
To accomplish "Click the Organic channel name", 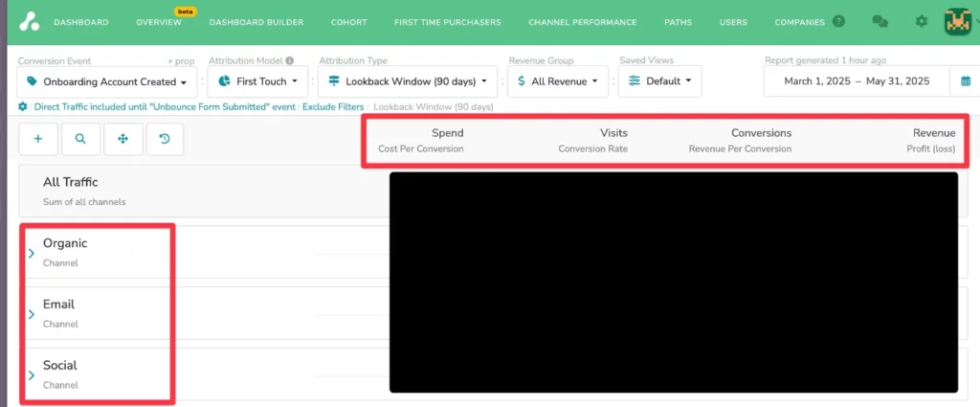I will [65, 244].
